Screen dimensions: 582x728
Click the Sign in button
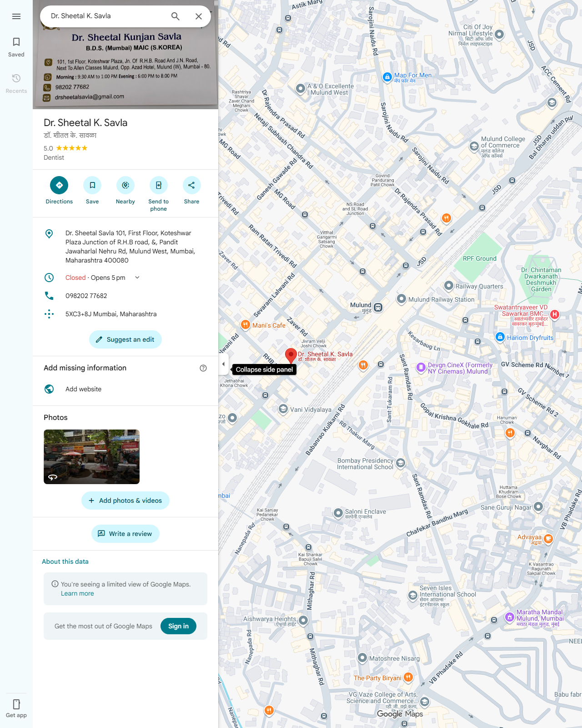tap(178, 626)
